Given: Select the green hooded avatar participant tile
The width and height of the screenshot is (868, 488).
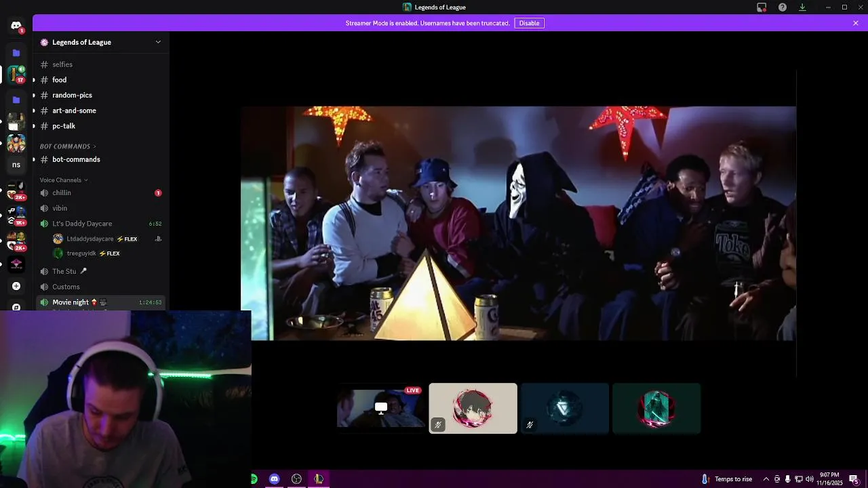Looking at the screenshot, I should [656, 408].
